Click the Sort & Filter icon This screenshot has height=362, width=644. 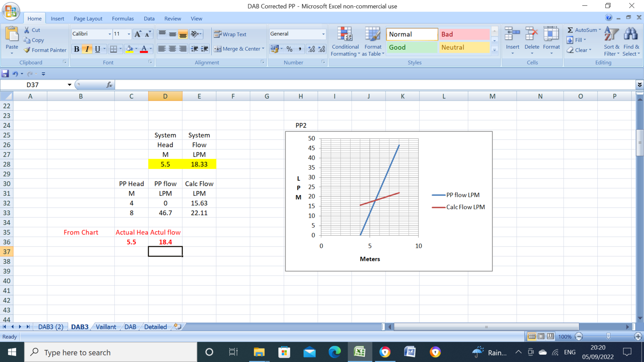[x=611, y=35]
